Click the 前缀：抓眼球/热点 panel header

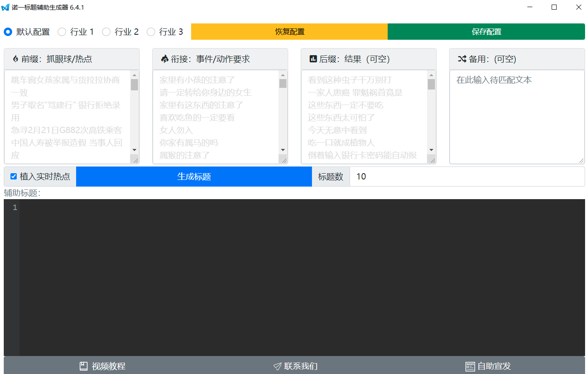(x=72, y=59)
